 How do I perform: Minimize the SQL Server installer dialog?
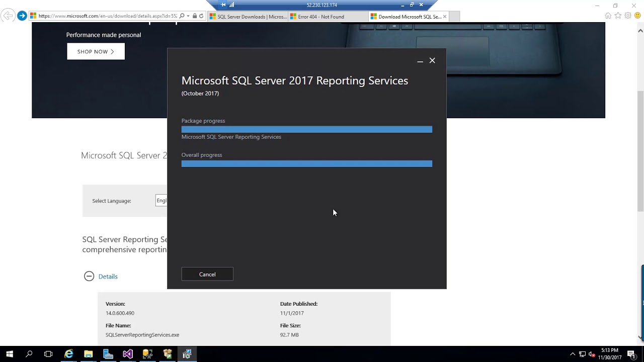(x=420, y=61)
